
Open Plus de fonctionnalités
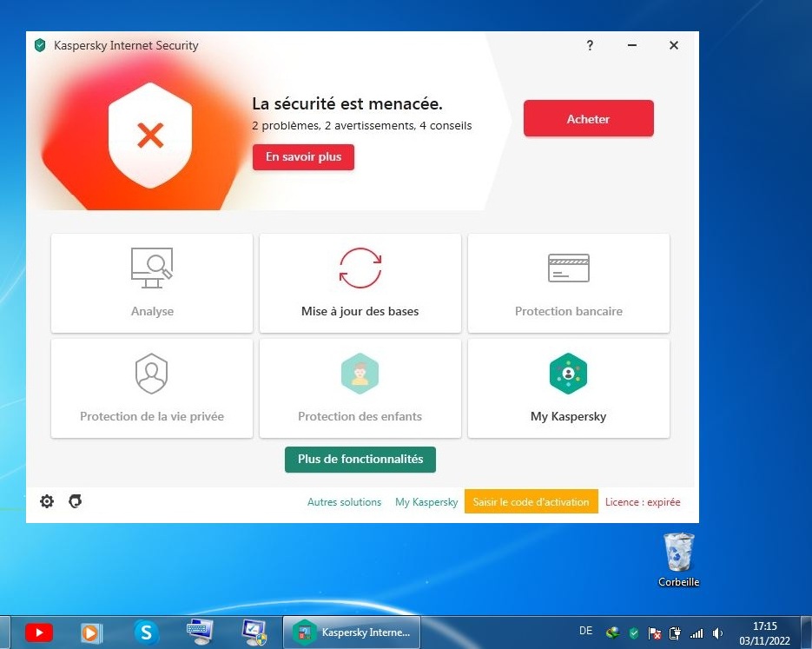360,460
